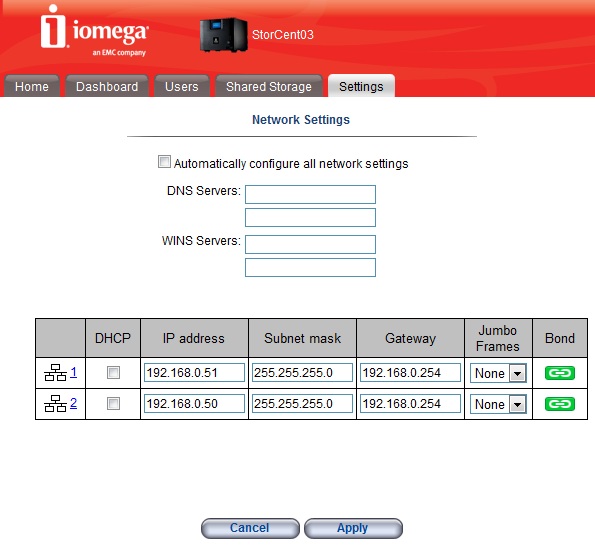Switch to the Dashboard tab
595x546 pixels.
[107, 87]
